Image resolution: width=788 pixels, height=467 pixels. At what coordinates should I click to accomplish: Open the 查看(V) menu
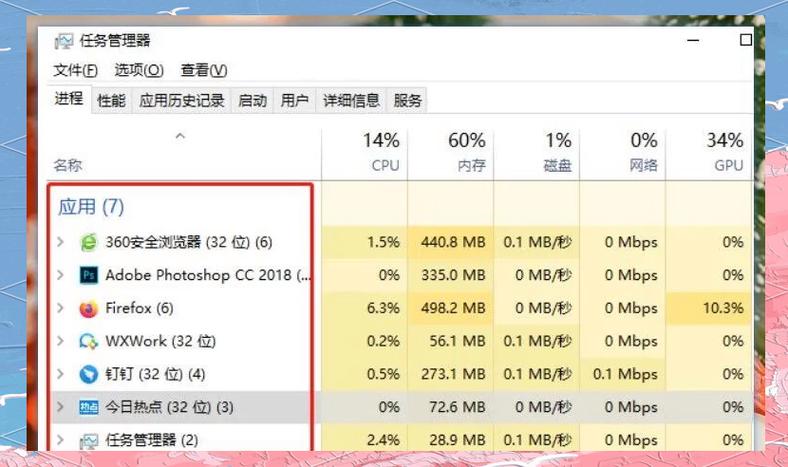point(204,70)
